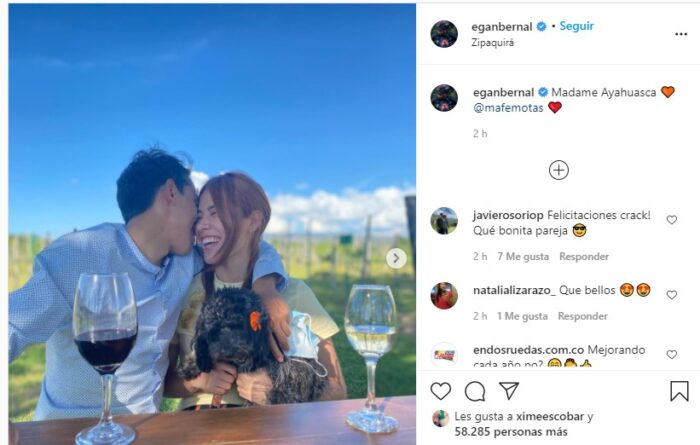Click Seguir to follow eganbernal
This screenshot has height=445, width=700.
pos(576,26)
